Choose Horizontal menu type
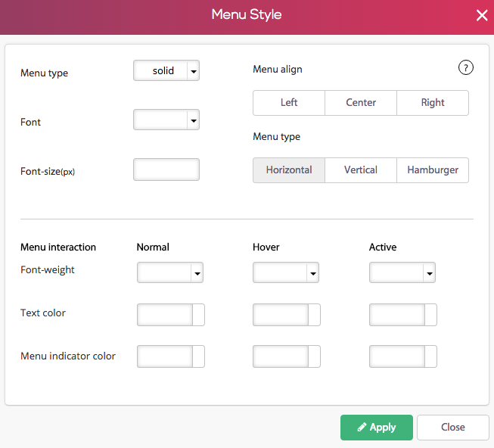This screenshot has height=448, width=494. point(289,170)
